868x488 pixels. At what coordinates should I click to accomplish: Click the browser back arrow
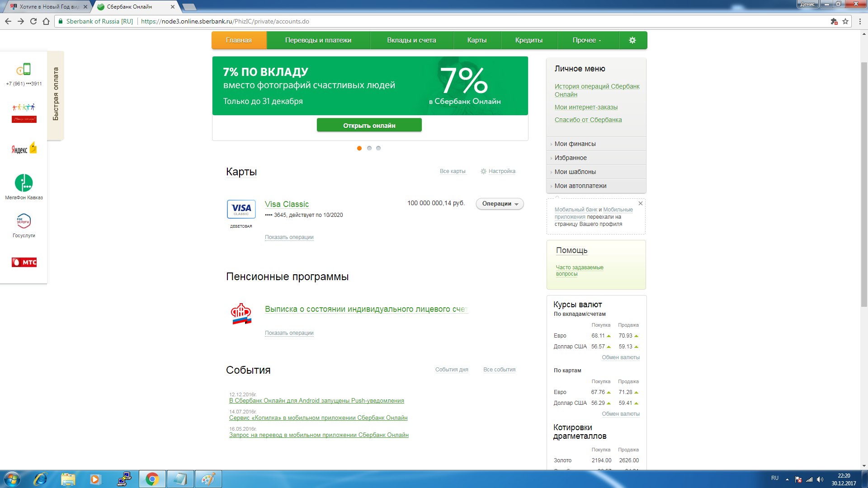click(x=8, y=21)
